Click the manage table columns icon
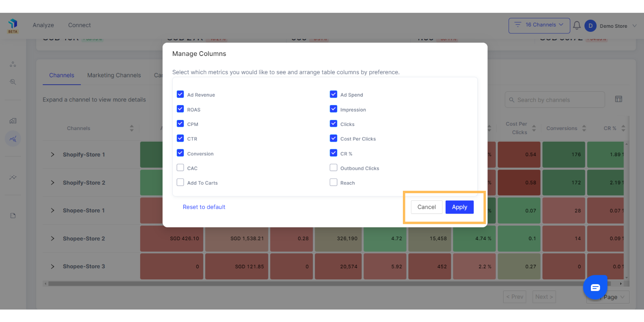 (619, 99)
